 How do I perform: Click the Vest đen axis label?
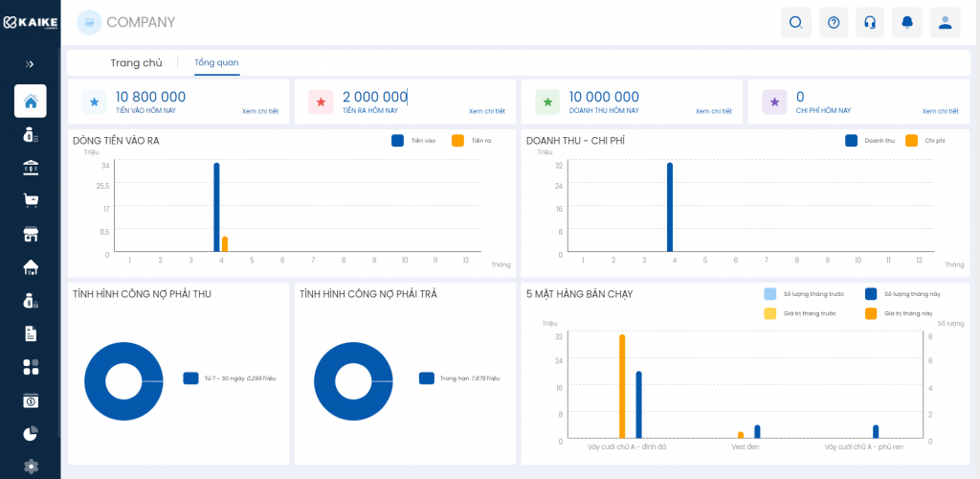745,447
